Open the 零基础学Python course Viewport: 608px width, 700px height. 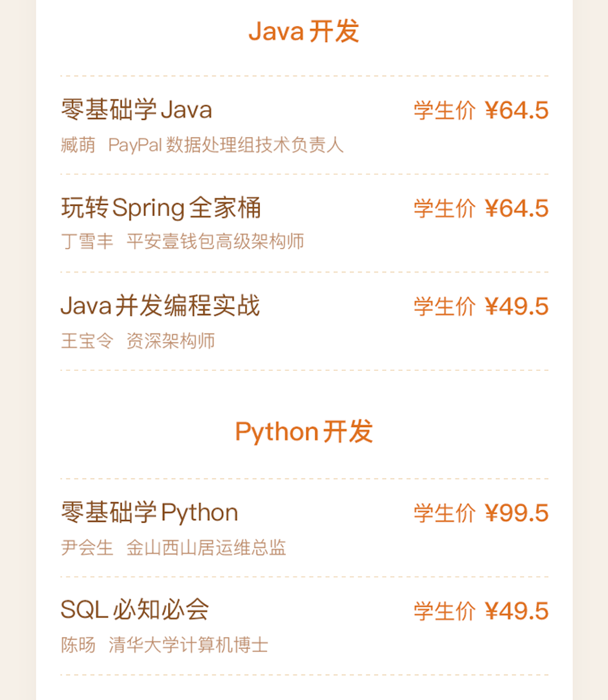[150, 513]
